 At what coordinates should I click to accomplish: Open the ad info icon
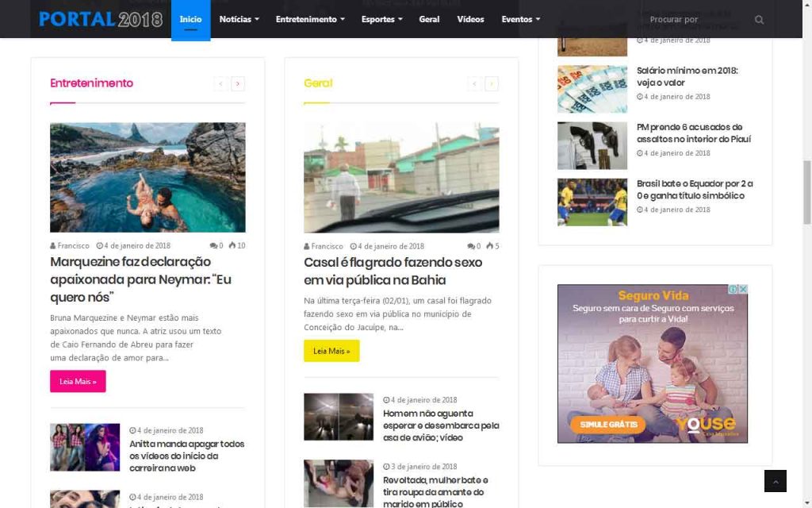click(x=733, y=289)
